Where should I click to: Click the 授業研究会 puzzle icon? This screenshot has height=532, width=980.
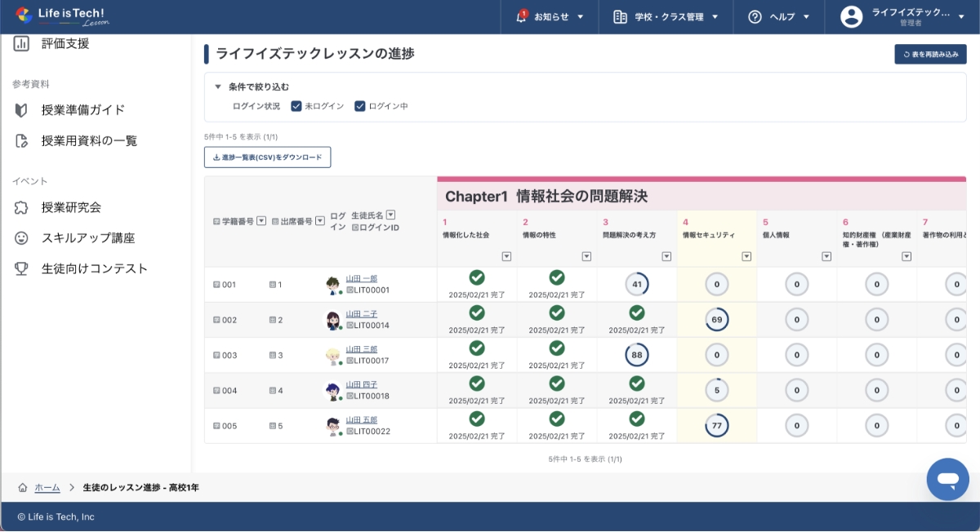coord(22,207)
